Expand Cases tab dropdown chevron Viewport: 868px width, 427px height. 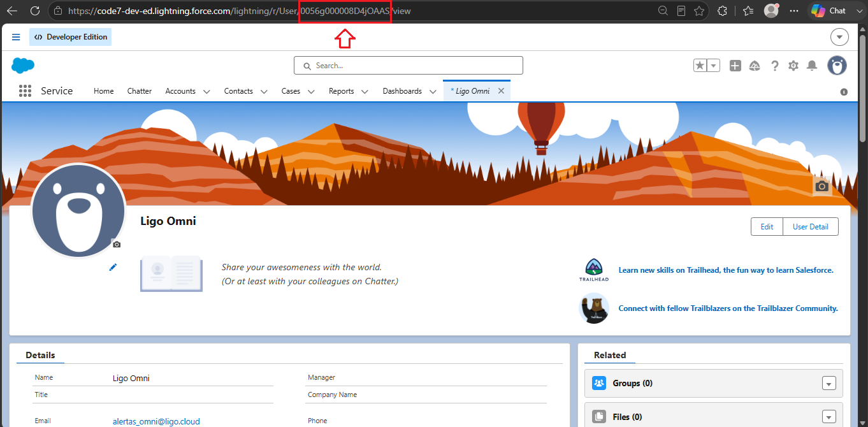click(x=311, y=92)
